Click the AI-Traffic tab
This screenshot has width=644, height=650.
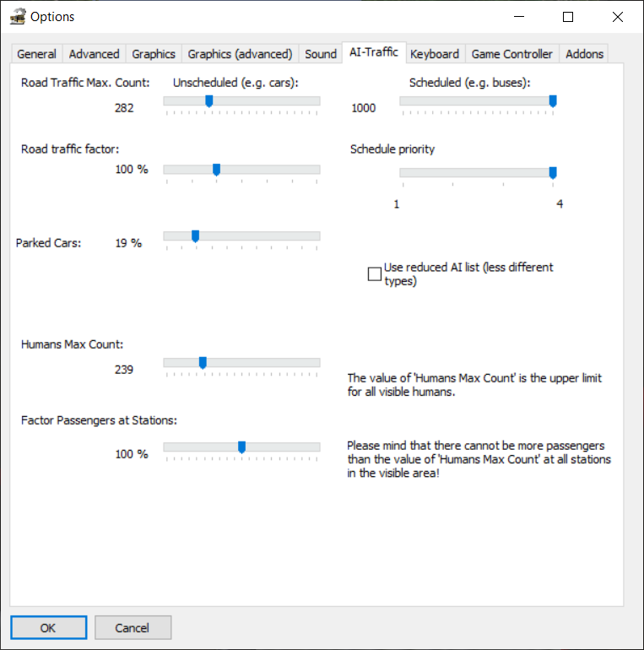pyautogui.click(x=373, y=52)
